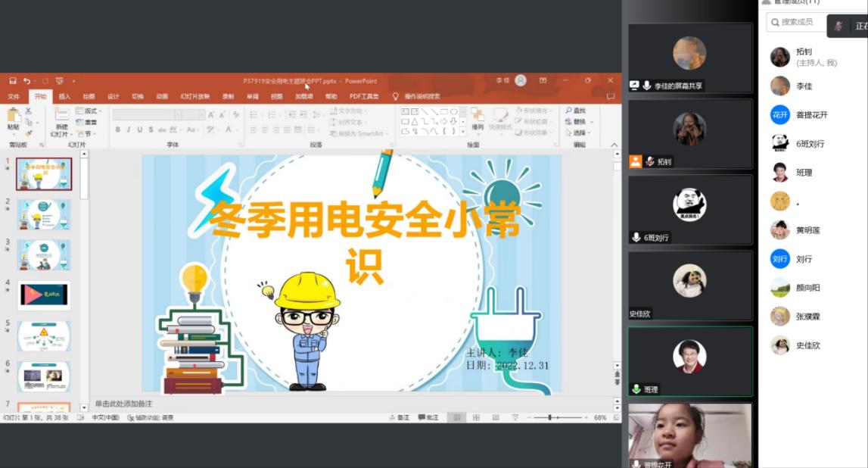Viewport: 868px width, 468px height.
Task: Open the File (文件) tab
Action: 14,96
